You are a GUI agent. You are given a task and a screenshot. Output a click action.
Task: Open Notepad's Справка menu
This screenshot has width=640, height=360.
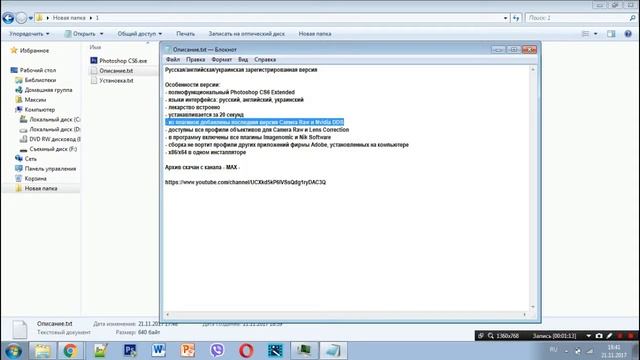click(x=265, y=60)
